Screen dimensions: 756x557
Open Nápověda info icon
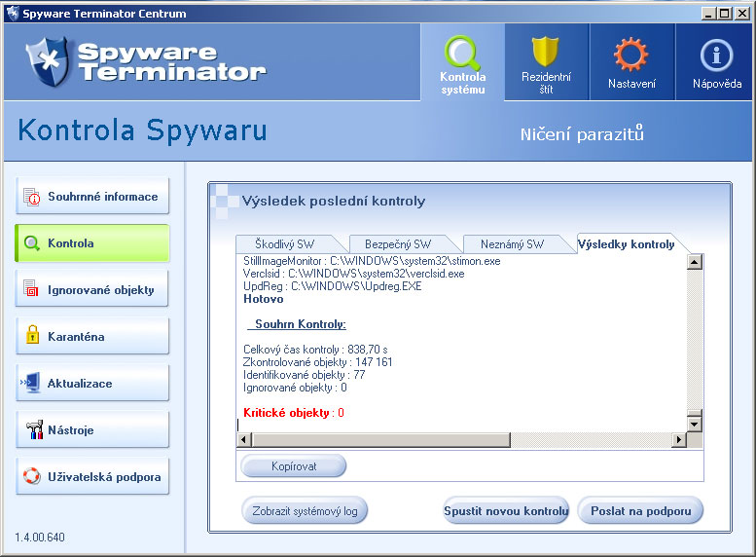[716, 56]
